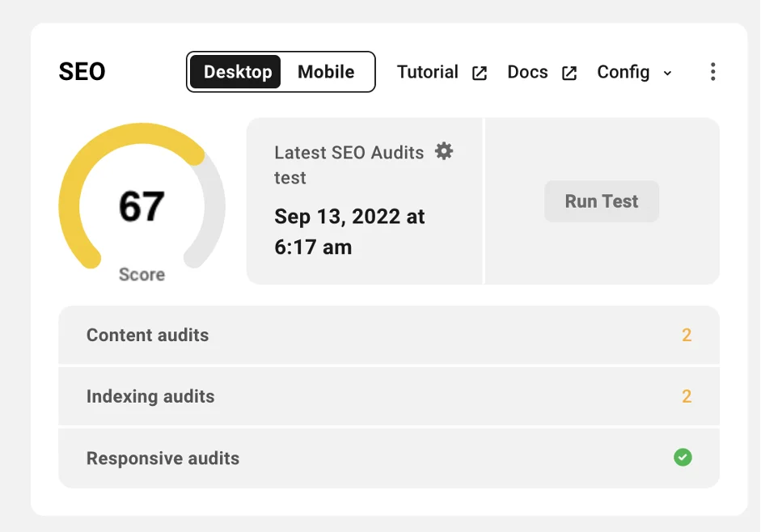Switch to the Desktop view toggle
Viewport: 761px width, 532px height.
coord(237,72)
